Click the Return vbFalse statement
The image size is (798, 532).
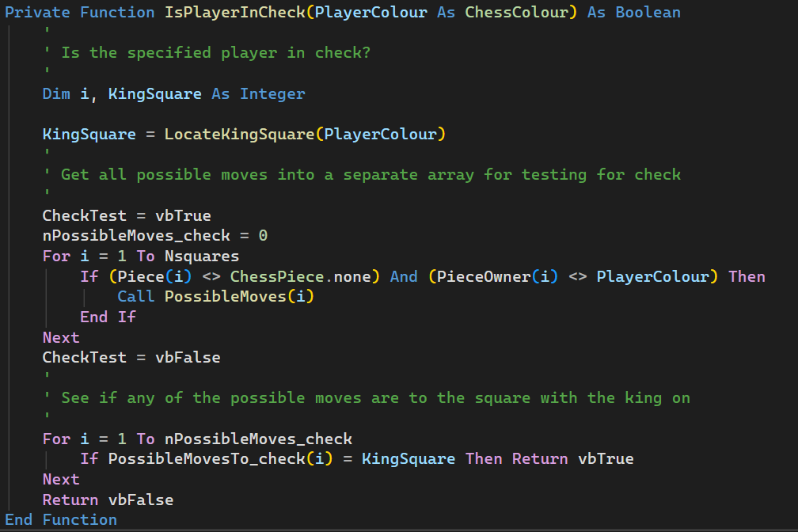pyautogui.click(x=108, y=500)
